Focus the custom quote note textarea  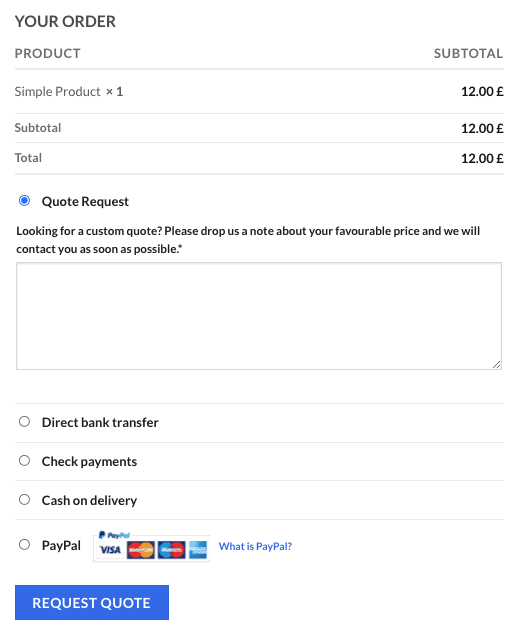pyautogui.click(x=259, y=316)
